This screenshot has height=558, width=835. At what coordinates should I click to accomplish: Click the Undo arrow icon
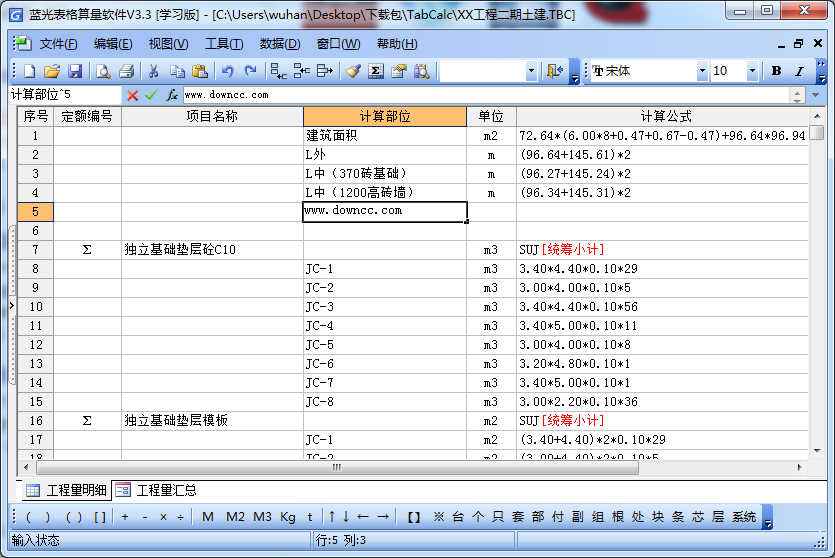click(227, 72)
